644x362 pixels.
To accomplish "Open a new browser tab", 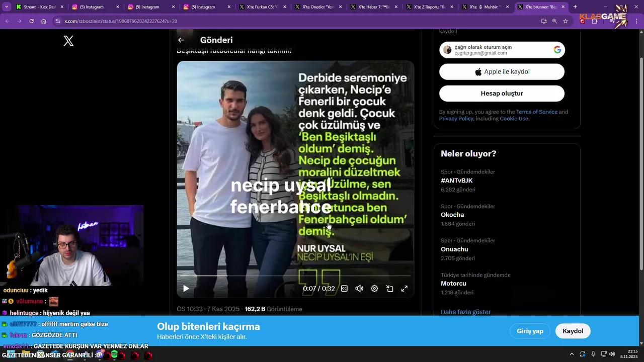I will coord(575,7).
